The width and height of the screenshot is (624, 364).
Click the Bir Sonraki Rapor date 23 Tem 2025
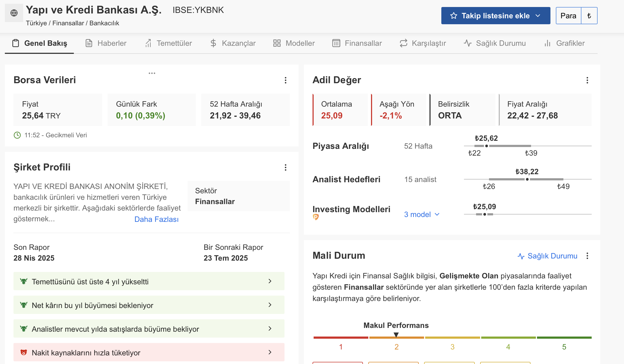pyautogui.click(x=226, y=258)
